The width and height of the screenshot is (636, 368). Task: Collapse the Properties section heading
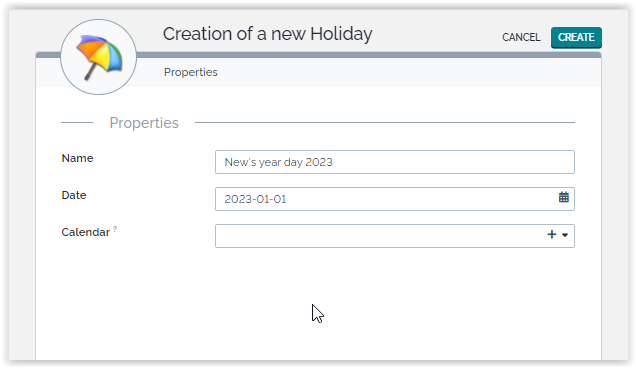[144, 123]
